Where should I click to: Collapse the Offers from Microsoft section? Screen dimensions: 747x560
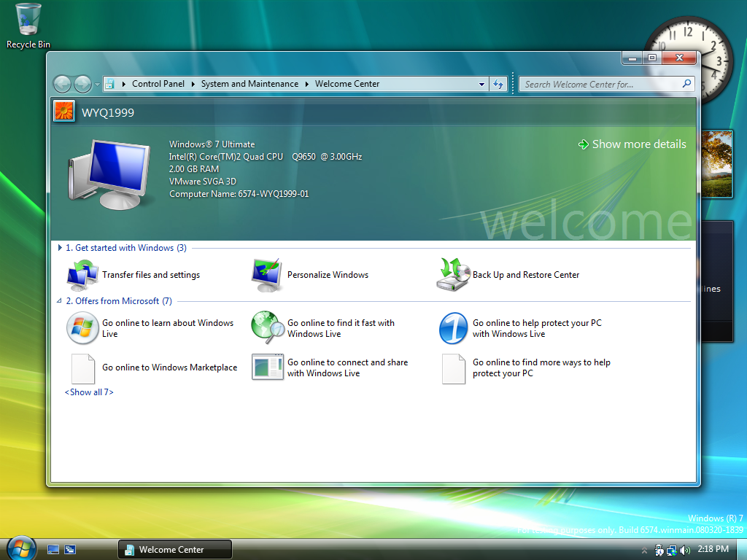coord(60,301)
